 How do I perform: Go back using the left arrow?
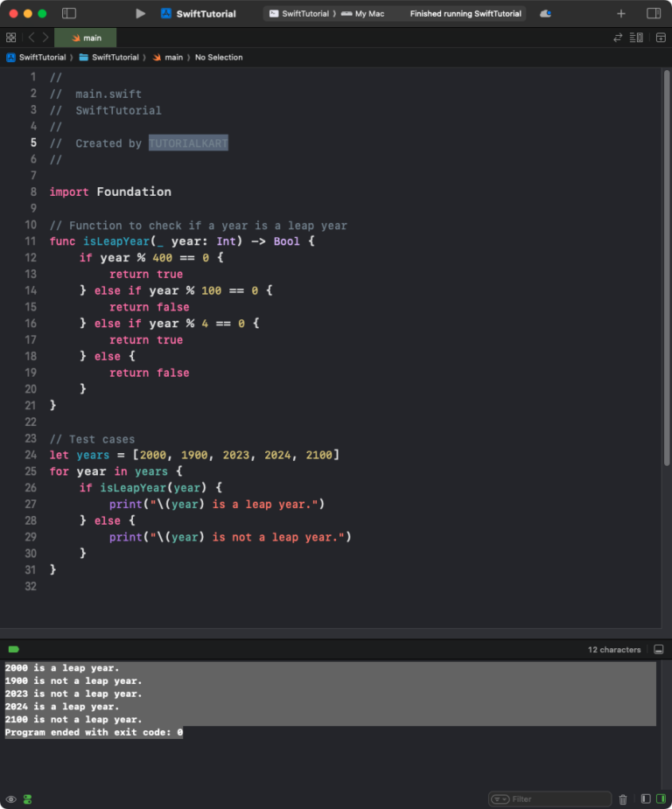click(x=31, y=38)
